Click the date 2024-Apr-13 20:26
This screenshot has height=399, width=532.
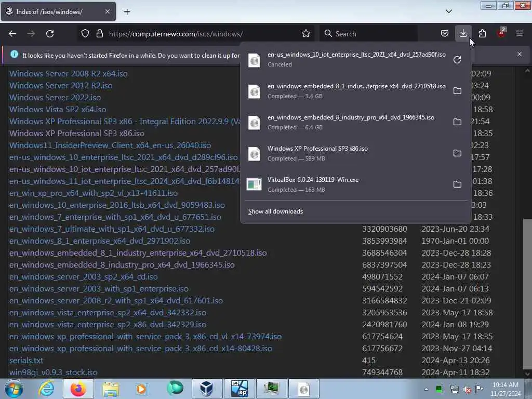[x=455, y=361]
